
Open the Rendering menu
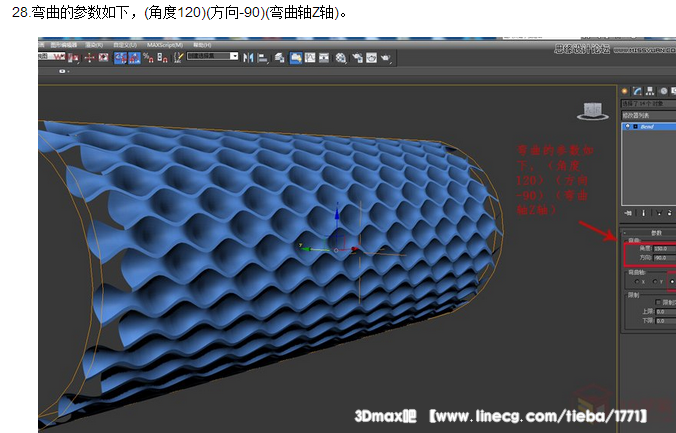pos(94,45)
